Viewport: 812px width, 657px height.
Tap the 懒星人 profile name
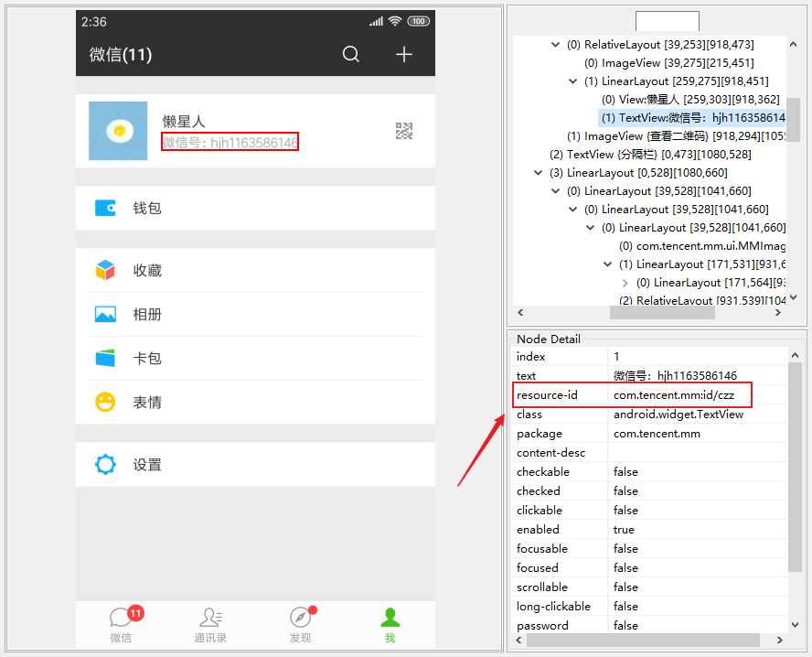[184, 122]
